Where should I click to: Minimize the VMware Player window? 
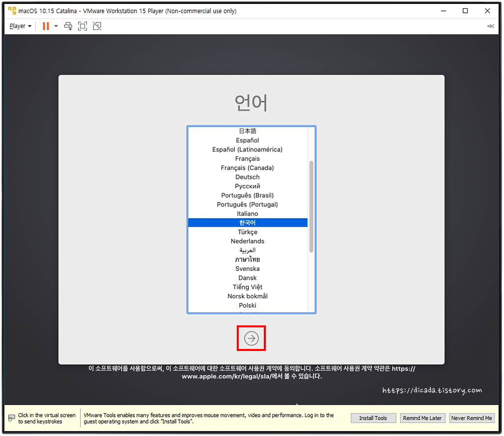444,11
